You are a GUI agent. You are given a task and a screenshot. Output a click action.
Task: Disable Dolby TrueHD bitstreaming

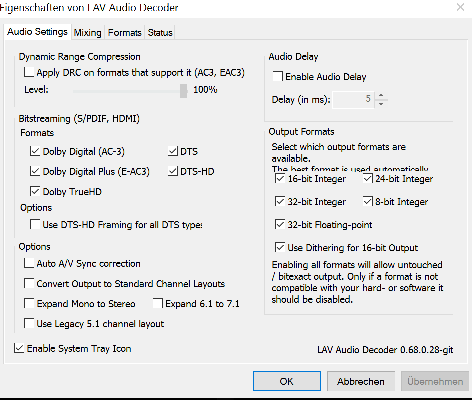[x=35, y=191]
